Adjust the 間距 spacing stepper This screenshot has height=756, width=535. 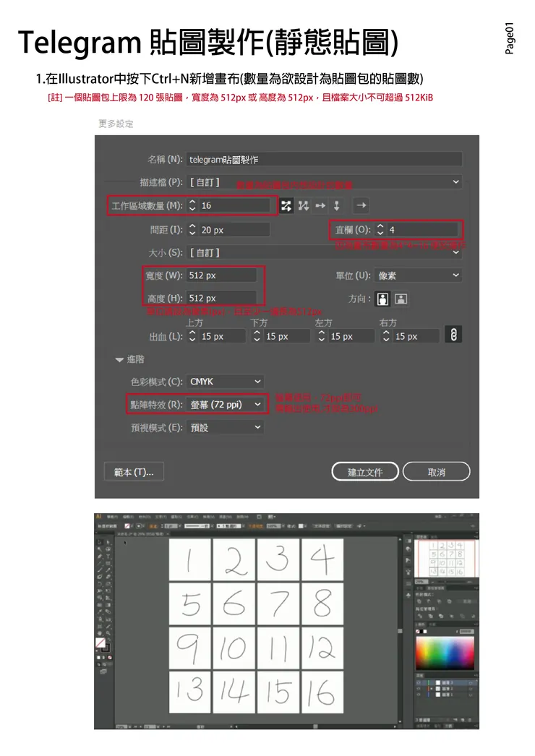(x=192, y=230)
